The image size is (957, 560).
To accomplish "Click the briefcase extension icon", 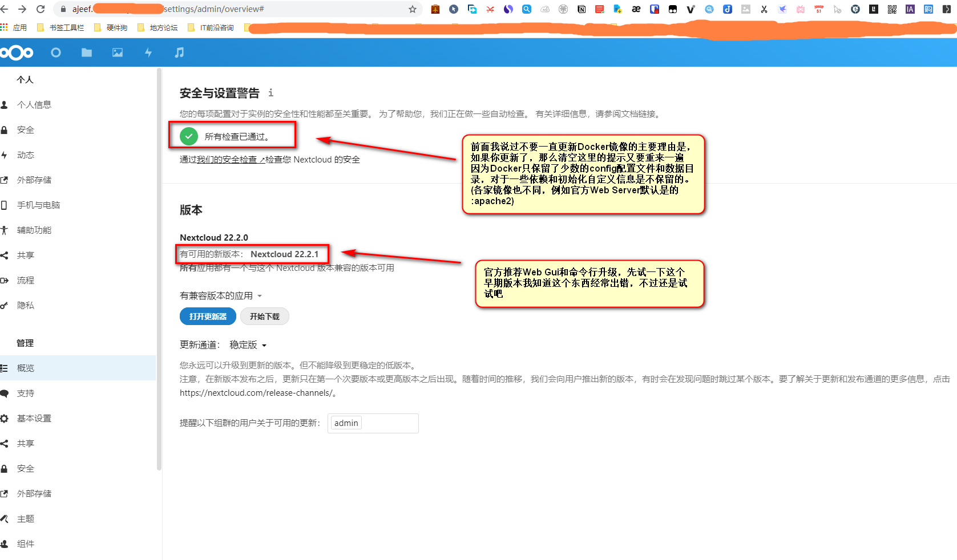I will pos(435,9).
